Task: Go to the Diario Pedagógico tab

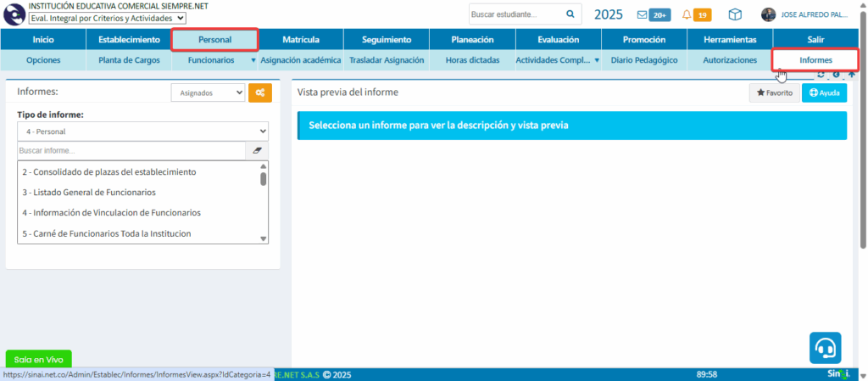Action: [x=643, y=60]
